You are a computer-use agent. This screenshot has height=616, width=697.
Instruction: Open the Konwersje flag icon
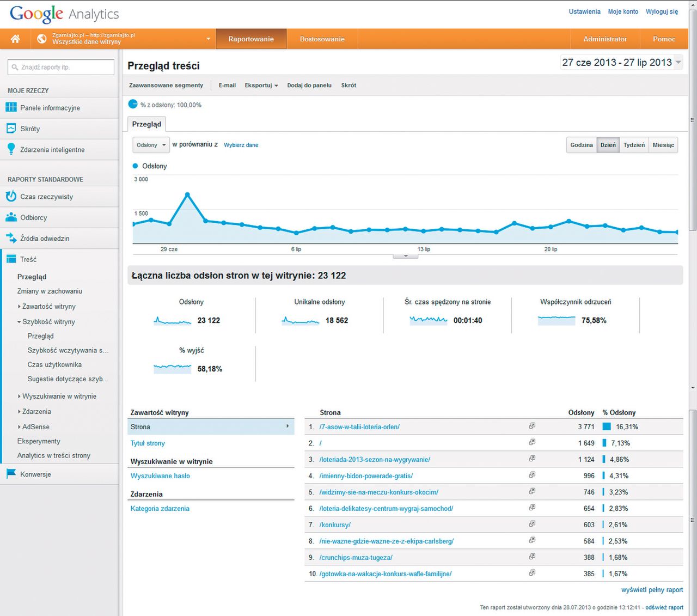(x=11, y=474)
